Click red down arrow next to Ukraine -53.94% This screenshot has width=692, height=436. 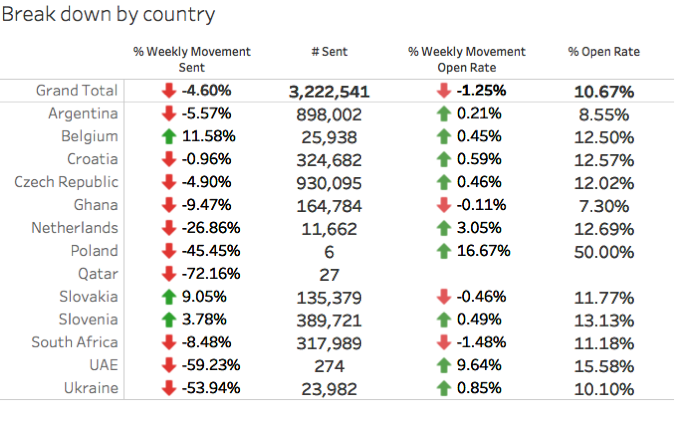point(169,388)
